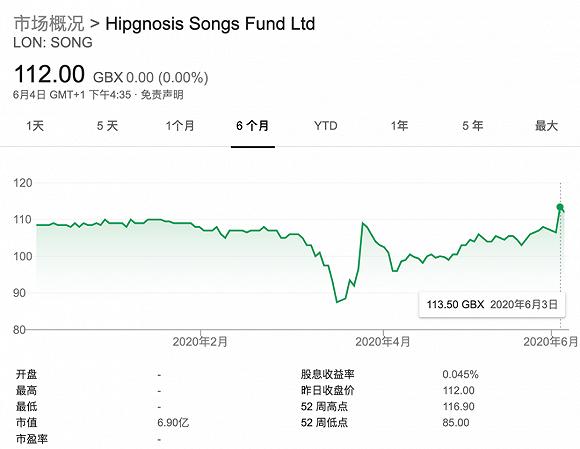The height and width of the screenshot is (449, 580).
Task: Click the 2020年6月 axis label
Action: click(x=551, y=341)
